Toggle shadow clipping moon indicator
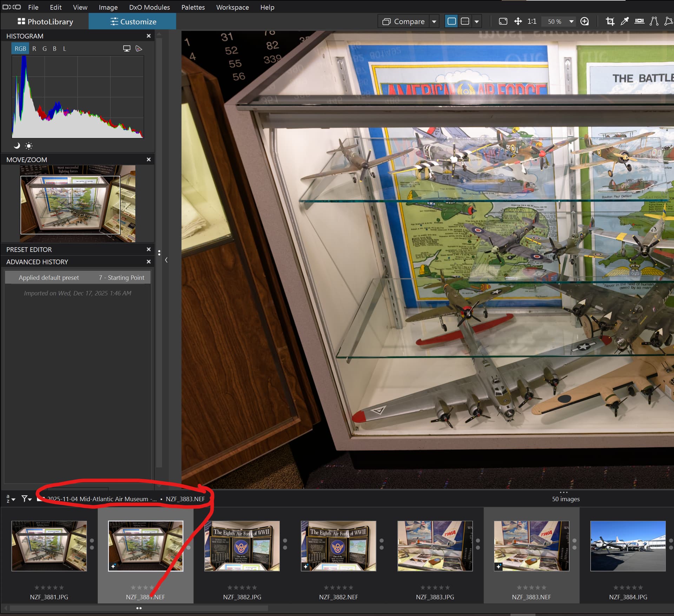674x616 pixels. (x=16, y=145)
